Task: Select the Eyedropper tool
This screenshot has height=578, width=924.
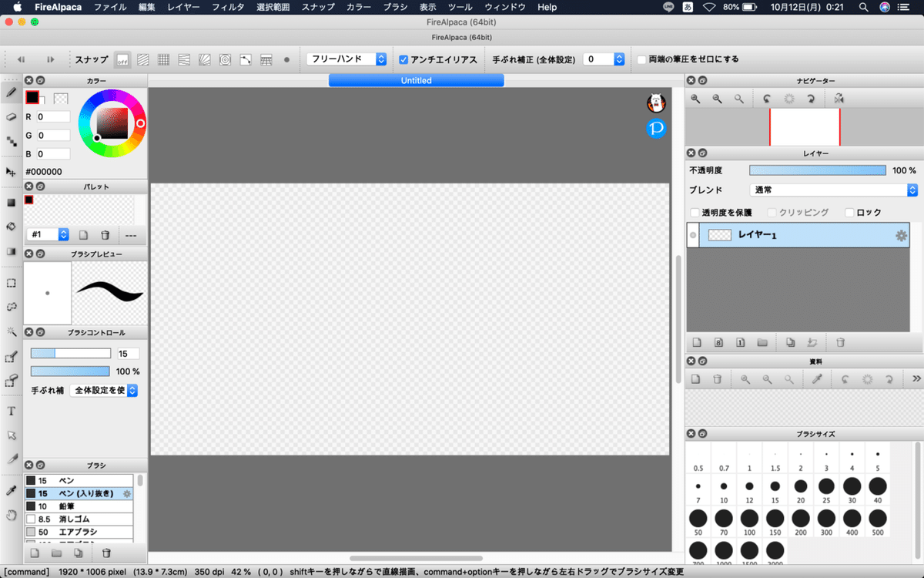Action: [11, 490]
